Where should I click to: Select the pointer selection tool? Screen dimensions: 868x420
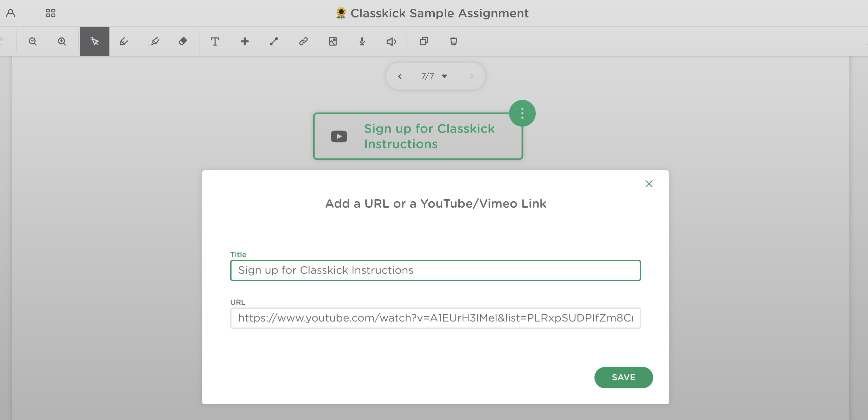(95, 41)
